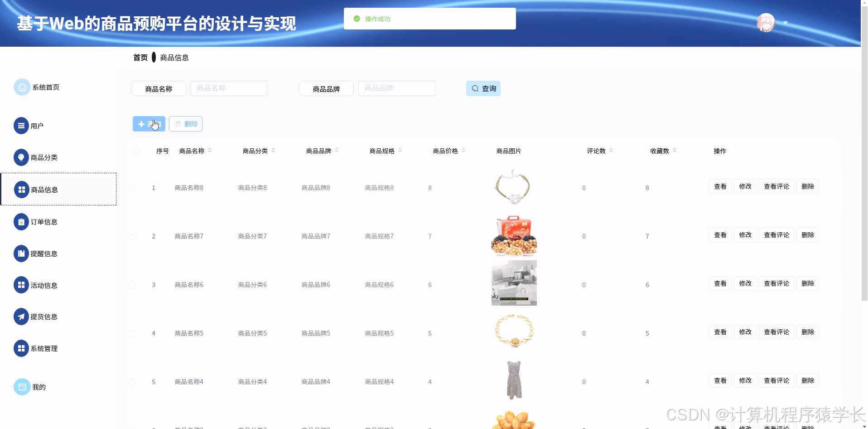Click the 查询 search button
The height and width of the screenshot is (429, 868).
pos(483,88)
